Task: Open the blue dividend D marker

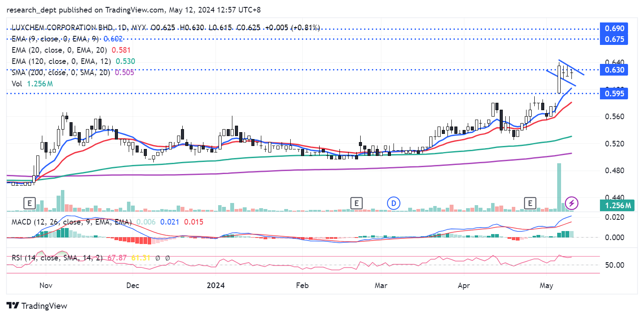Action: 393,203
